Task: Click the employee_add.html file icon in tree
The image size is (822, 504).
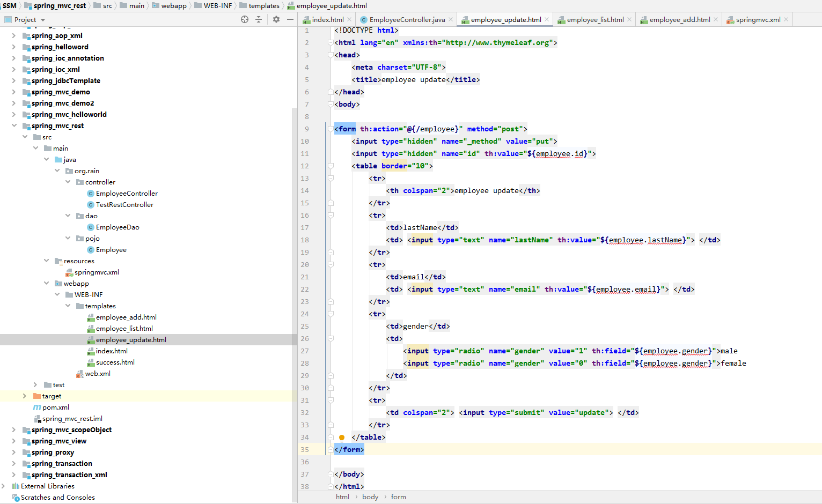Action: (91, 317)
